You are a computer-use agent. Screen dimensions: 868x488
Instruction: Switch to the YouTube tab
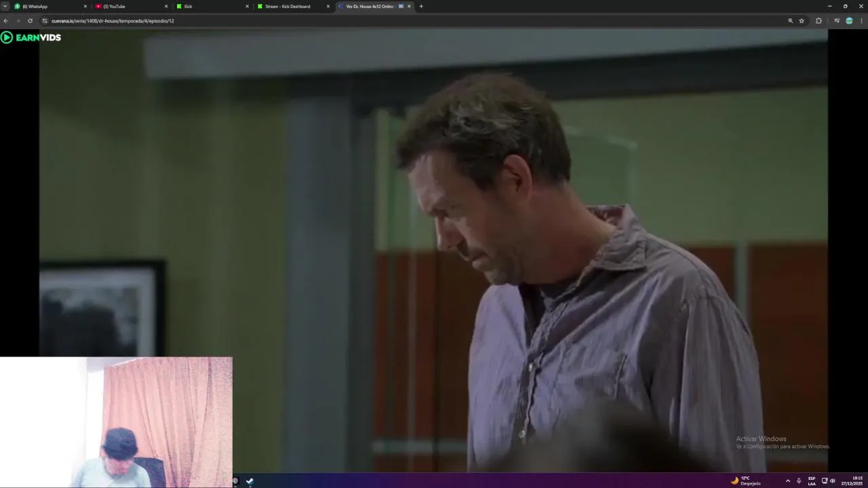pos(132,6)
